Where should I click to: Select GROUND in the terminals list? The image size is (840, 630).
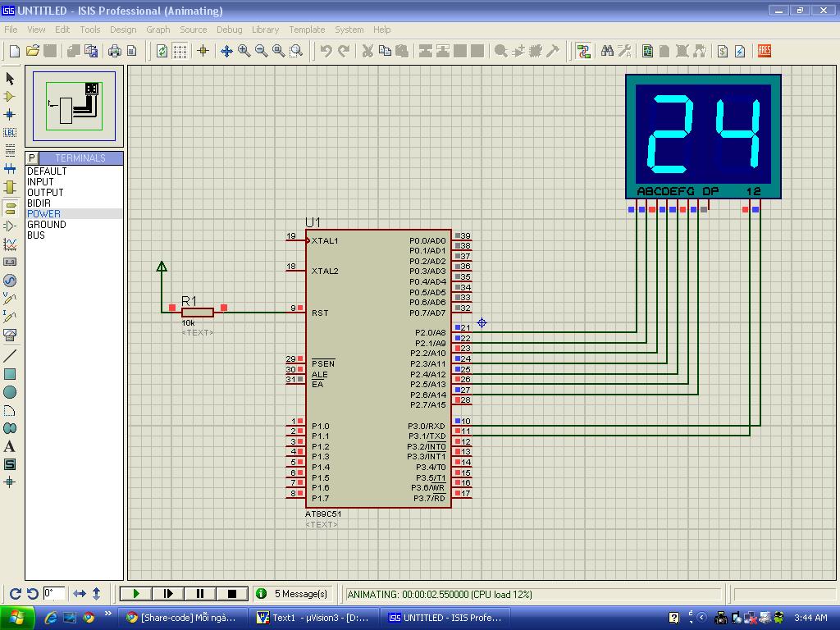click(x=47, y=224)
